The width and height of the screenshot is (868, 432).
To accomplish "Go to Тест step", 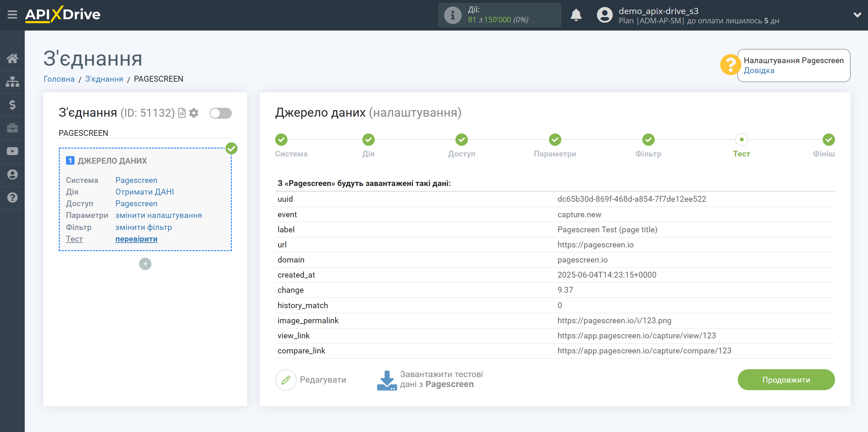I will [742, 140].
